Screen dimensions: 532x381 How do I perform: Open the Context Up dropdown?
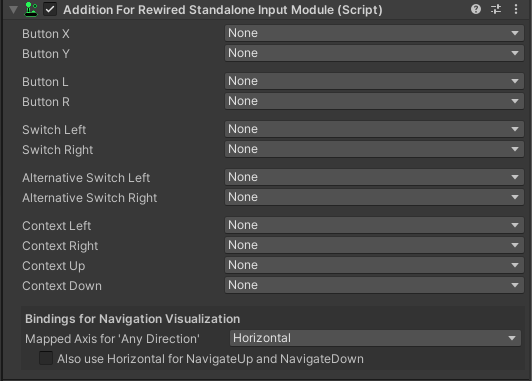(374, 265)
